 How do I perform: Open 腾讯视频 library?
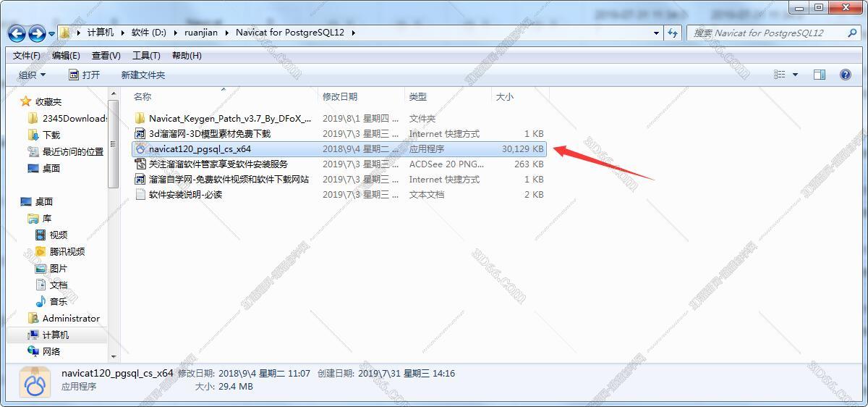coord(67,251)
